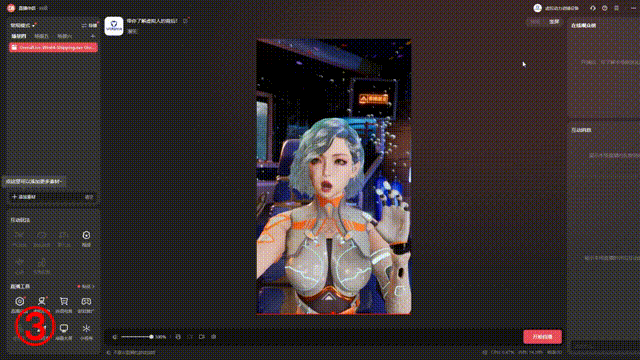
Task: Select the first scene tab
Action: (x=19, y=36)
